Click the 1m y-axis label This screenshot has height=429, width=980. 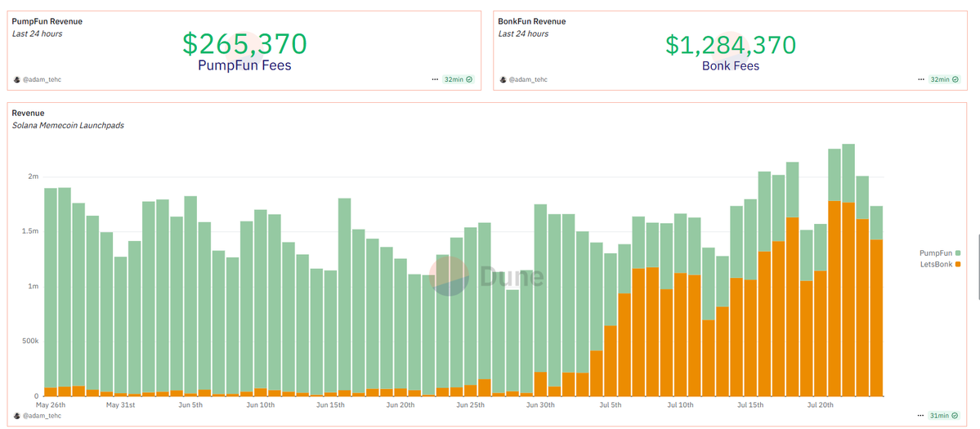[34, 287]
